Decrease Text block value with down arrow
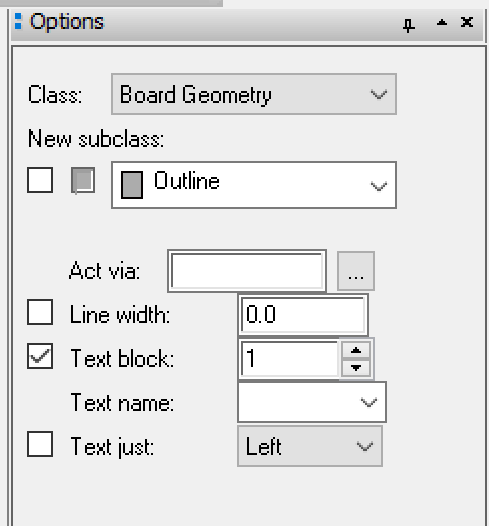The width and height of the screenshot is (489, 526). point(356,368)
